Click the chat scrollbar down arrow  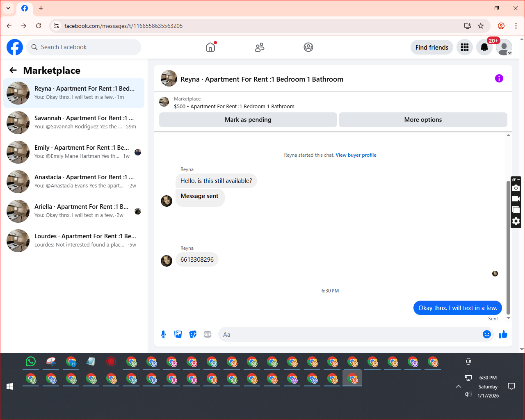point(509,318)
